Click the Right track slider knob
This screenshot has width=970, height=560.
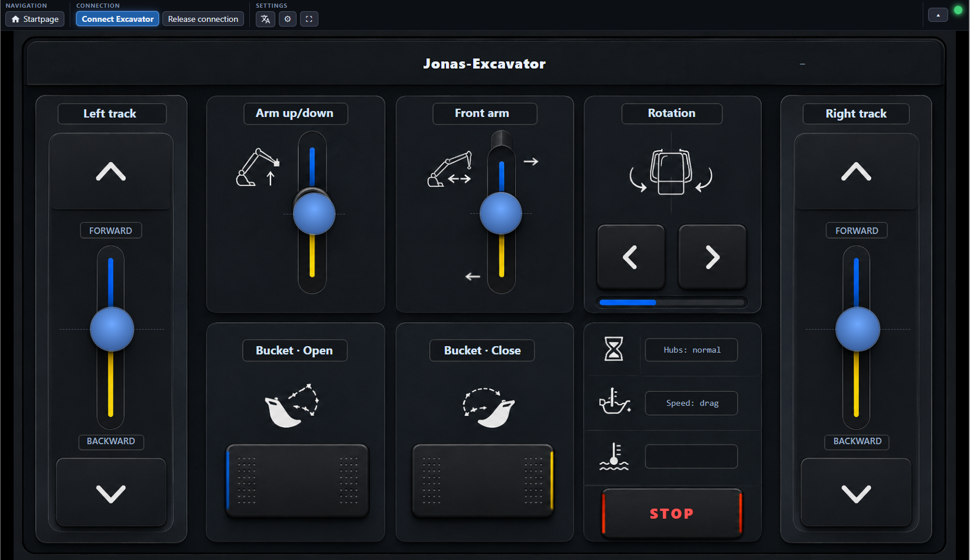[x=858, y=329]
